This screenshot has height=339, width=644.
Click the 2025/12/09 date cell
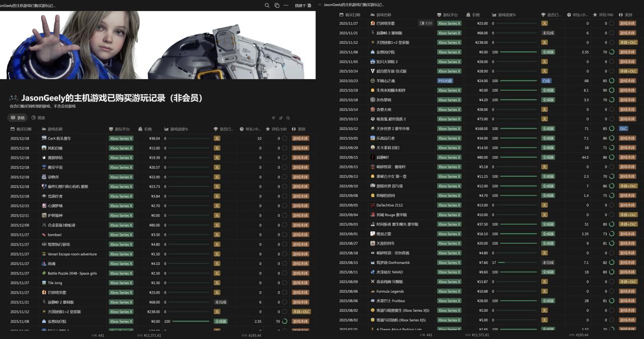20,225
